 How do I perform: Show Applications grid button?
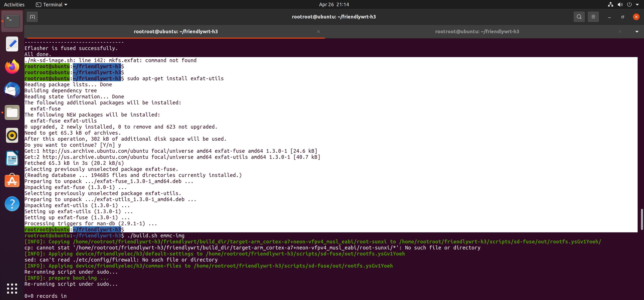[12, 288]
